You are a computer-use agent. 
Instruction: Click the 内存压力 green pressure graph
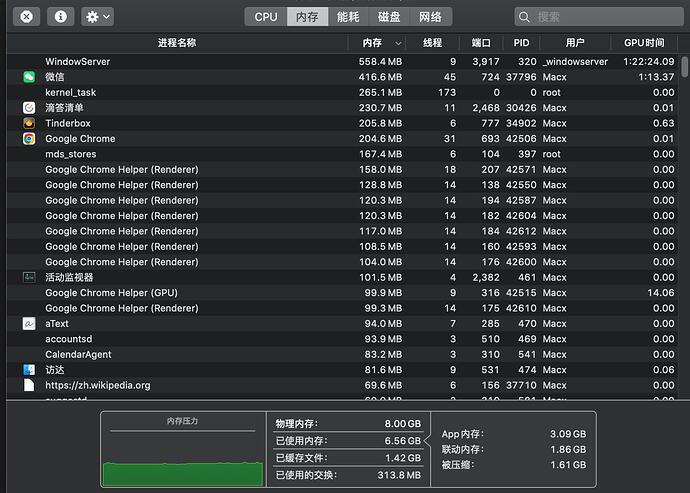pyautogui.click(x=183, y=474)
